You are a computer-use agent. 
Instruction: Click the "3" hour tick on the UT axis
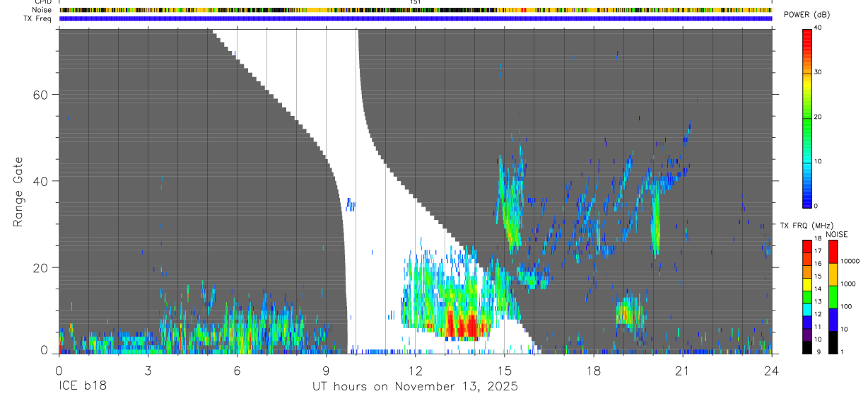[148, 370]
